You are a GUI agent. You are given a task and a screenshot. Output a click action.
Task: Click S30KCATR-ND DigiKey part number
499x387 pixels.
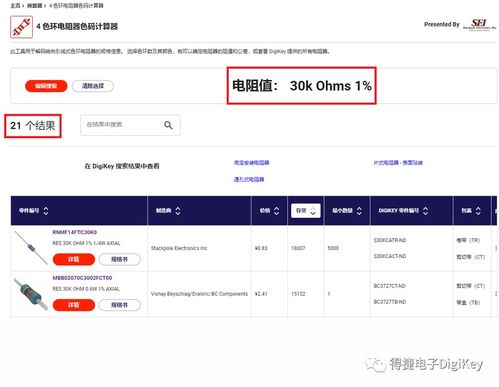390,240
